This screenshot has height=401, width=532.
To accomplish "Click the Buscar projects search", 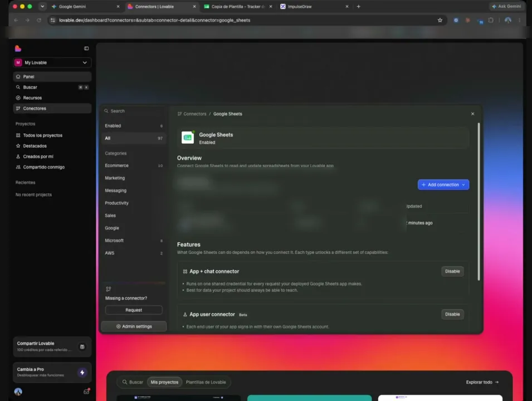I will click(133, 382).
